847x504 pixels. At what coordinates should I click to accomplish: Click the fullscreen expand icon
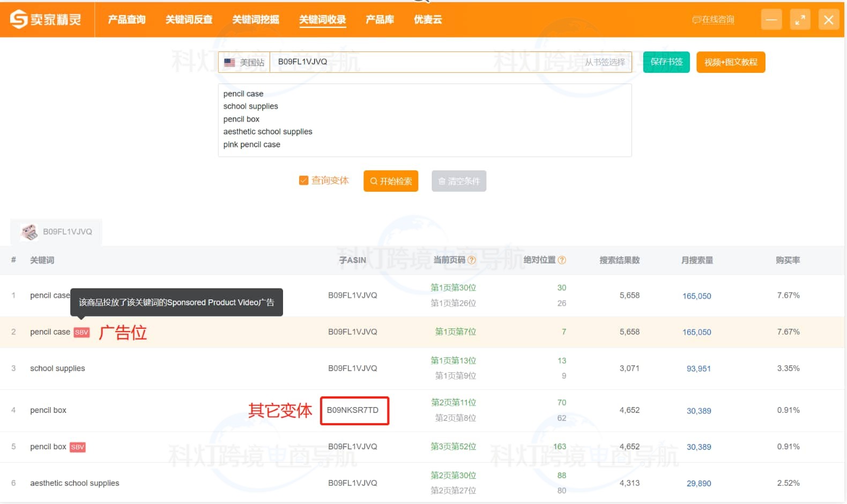pyautogui.click(x=800, y=20)
